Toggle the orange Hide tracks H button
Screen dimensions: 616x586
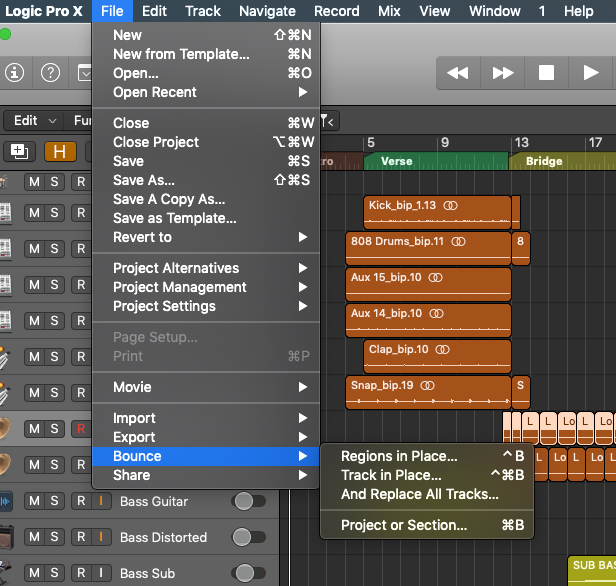(x=60, y=152)
